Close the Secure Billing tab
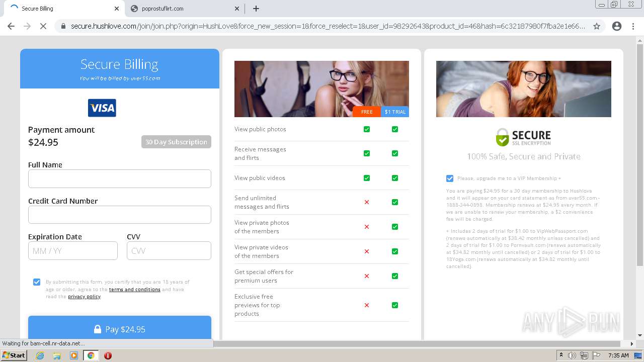The height and width of the screenshot is (362, 644). pos(117,9)
